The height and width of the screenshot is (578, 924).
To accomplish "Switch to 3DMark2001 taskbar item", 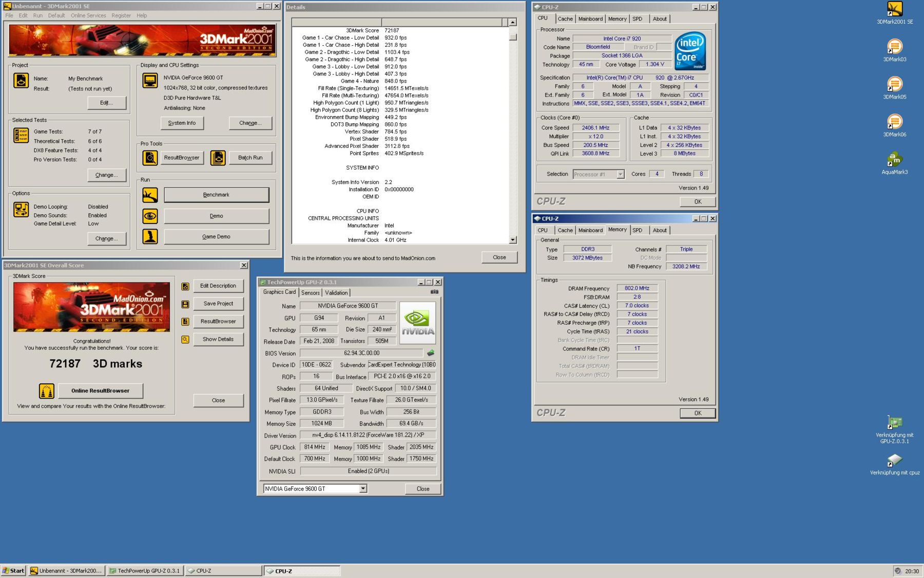I will pyautogui.click(x=66, y=570).
